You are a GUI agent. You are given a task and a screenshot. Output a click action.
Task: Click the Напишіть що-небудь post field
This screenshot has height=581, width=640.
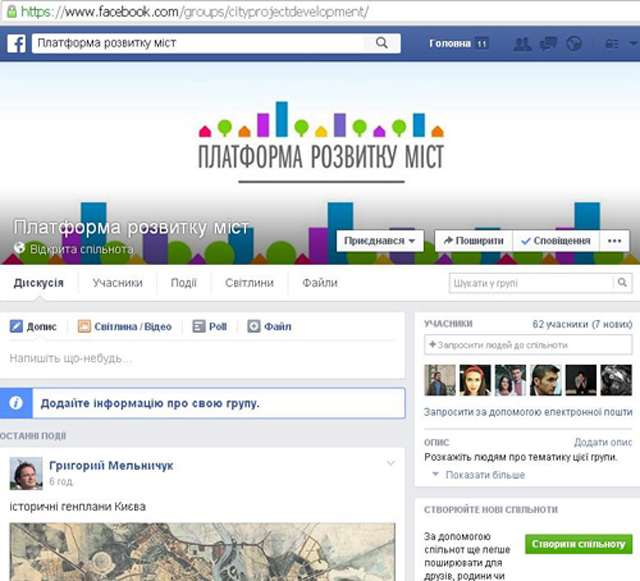tap(200, 357)
